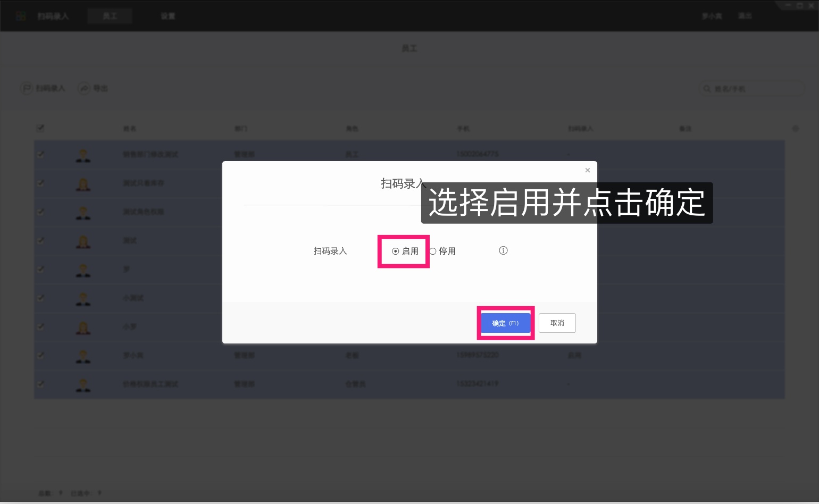This screenshot has height=504, width=819.
Task: Click the 扫码录入 circular icon in the toolbar
Action: (27, 88)
